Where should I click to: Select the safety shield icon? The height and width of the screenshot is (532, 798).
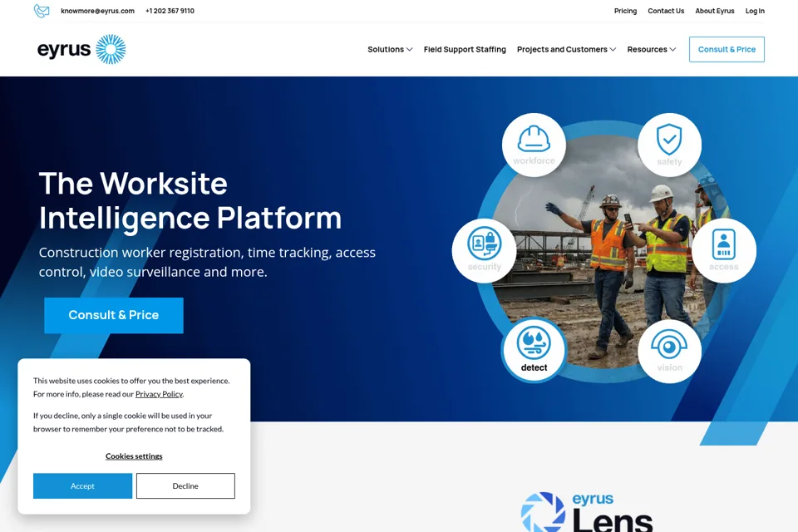(x=669, y=145)
